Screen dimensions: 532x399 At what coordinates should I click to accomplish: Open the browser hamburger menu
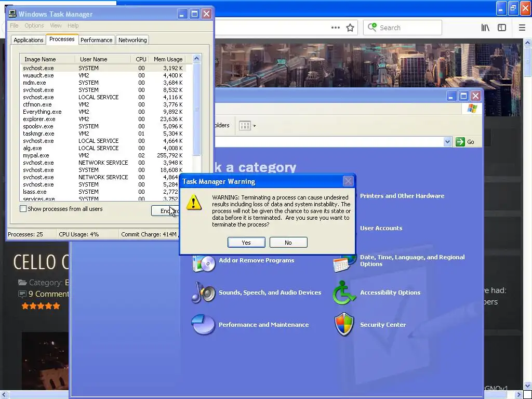522,28
